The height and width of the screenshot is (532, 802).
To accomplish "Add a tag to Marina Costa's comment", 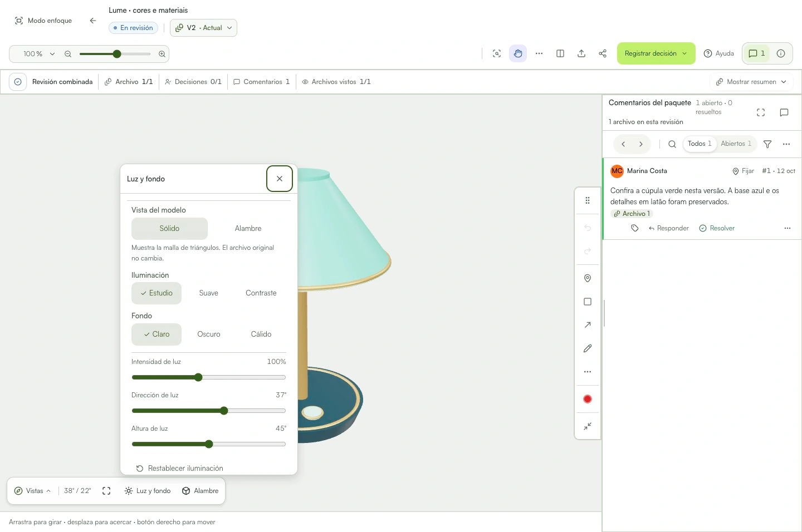I will 635,228.
